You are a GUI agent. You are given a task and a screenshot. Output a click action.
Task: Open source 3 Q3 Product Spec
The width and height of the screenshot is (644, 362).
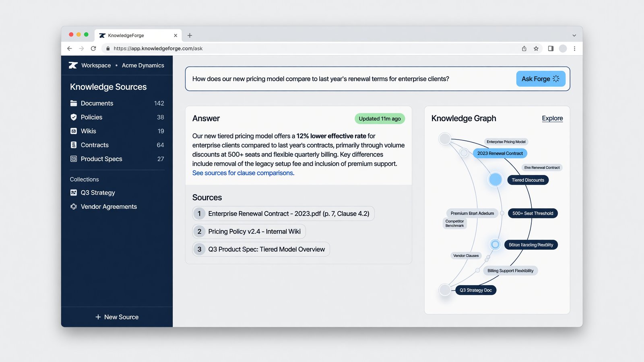click(x=261, y=249)
